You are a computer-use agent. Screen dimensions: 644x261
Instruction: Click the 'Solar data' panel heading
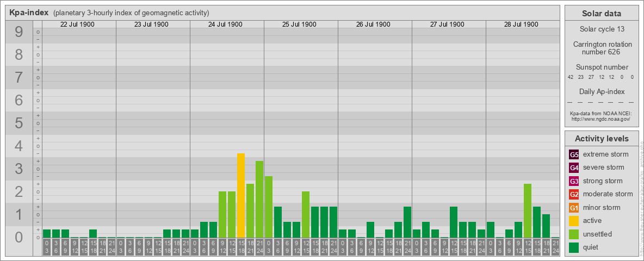tap(601, 14)
